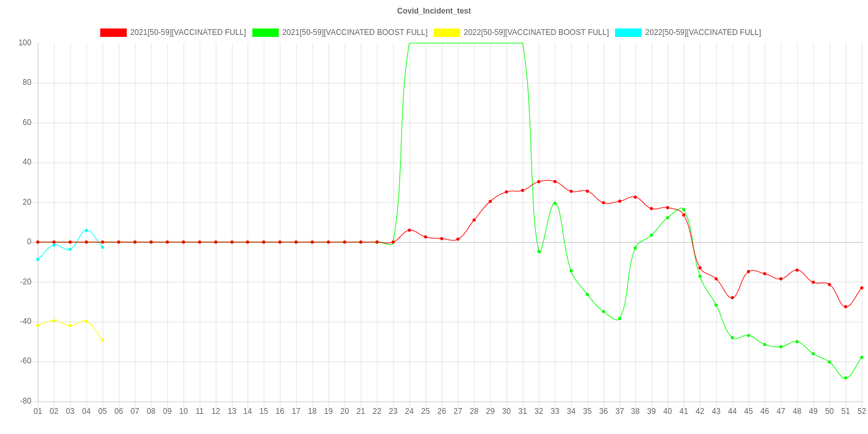This screenshot has height=434, width=868.
Task: Click the cyan data point at week 04
Action: [x=86, y=231]
